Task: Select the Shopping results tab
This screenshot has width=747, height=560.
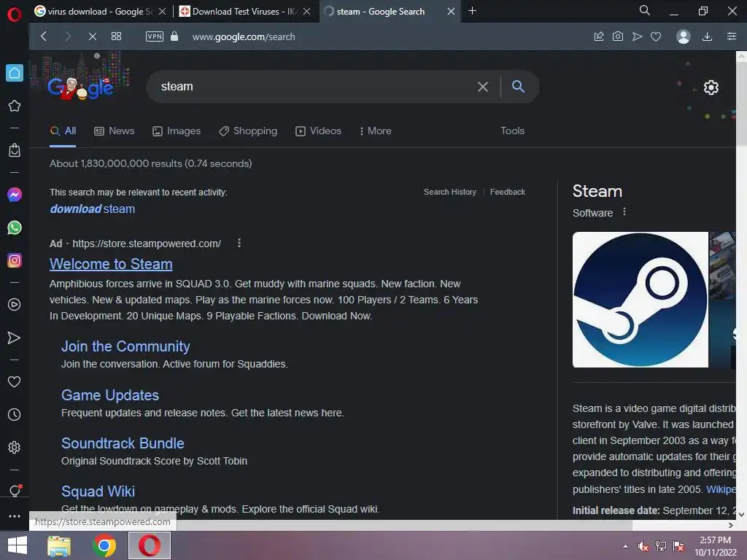Action: [x=248, y=131]
